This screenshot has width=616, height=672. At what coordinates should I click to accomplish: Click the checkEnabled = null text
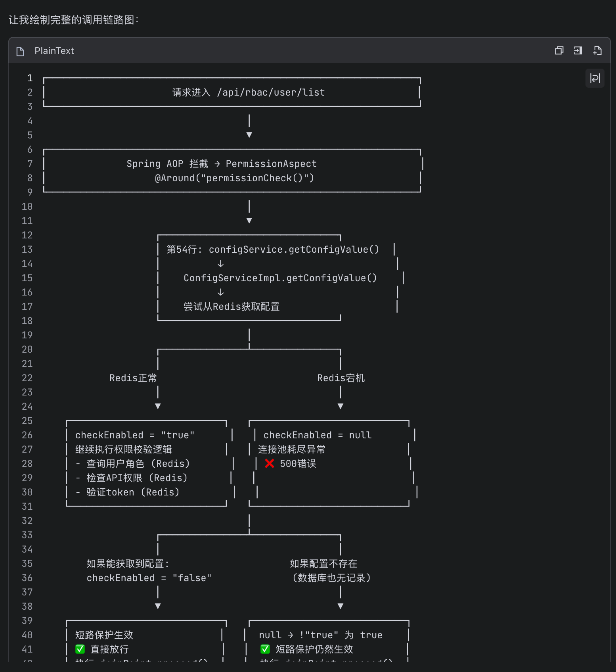coord(318,435)
